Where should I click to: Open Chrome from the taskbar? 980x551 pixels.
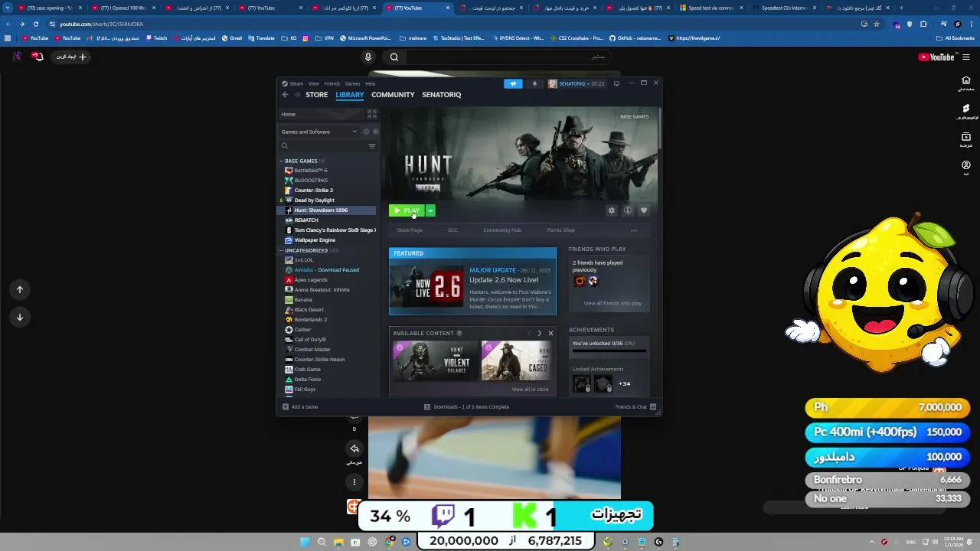coord(389,542)
